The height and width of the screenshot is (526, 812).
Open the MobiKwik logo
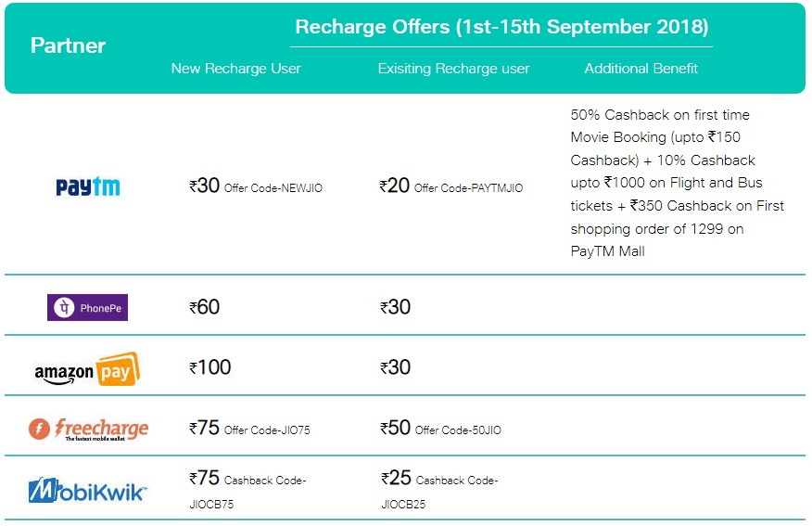pyautogui.click(x=87, y=490)
